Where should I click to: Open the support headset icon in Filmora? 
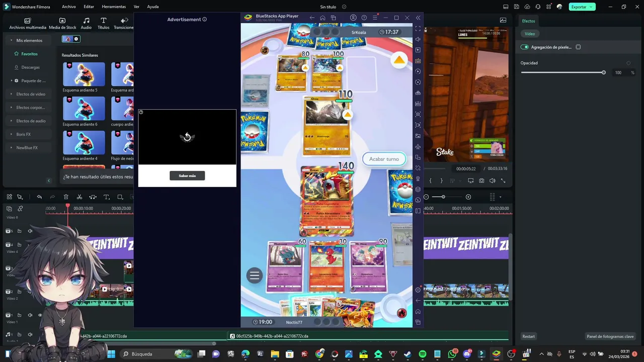click(x=538, y=7)
